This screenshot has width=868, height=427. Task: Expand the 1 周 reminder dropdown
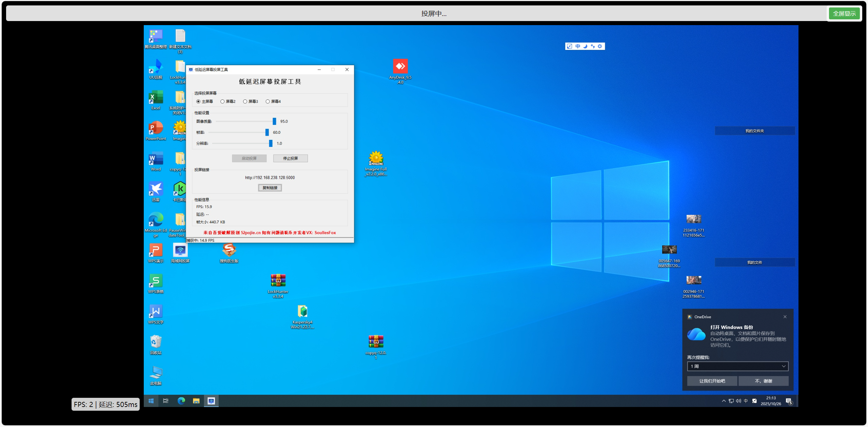coord(737,366)
